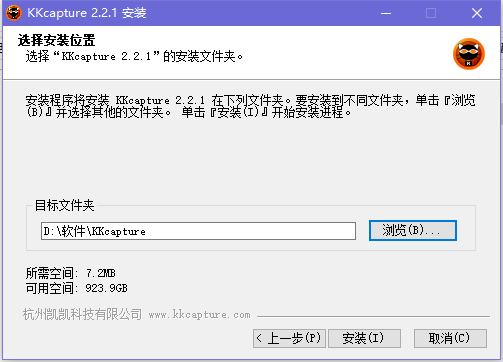Minimize the KKcapture installer window
This screenshot has height=362, width=503.
tap(386, 13)
